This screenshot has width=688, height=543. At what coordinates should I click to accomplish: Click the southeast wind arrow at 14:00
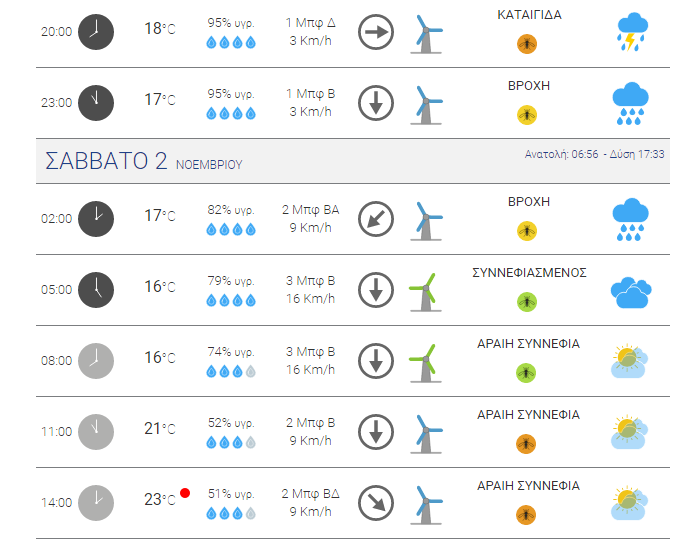(376, 503)
